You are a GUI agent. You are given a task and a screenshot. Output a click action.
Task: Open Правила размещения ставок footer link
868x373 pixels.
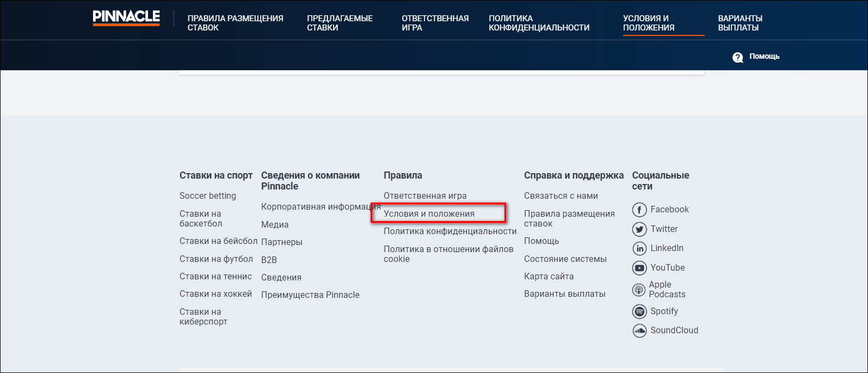click(569, 219)
